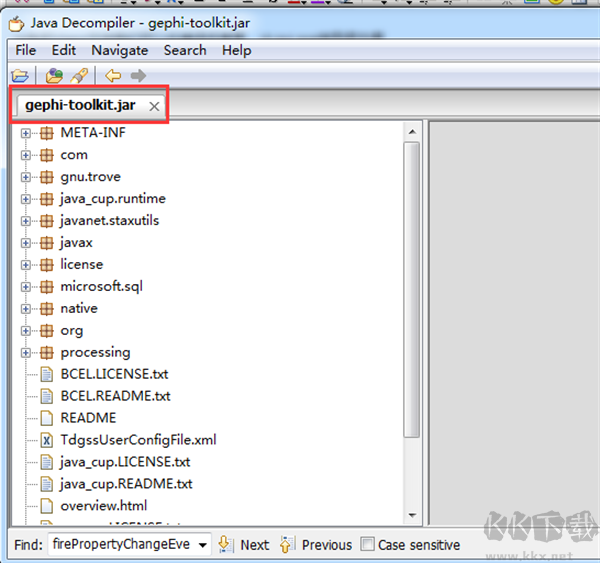This screenshot has width=600, height=563.
Task: Toggle the Case sensitive checkbox
Action: click(367, 544)
